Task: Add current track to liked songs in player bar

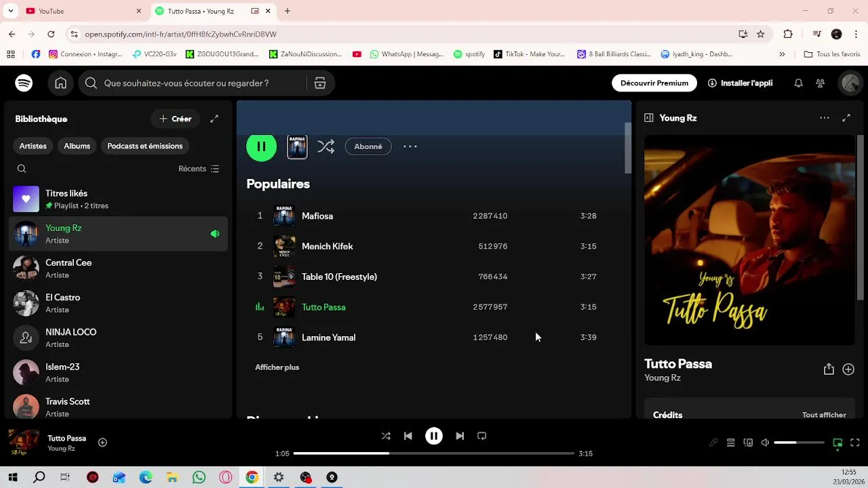Action: pyautogui.click(x=102, y=443)
